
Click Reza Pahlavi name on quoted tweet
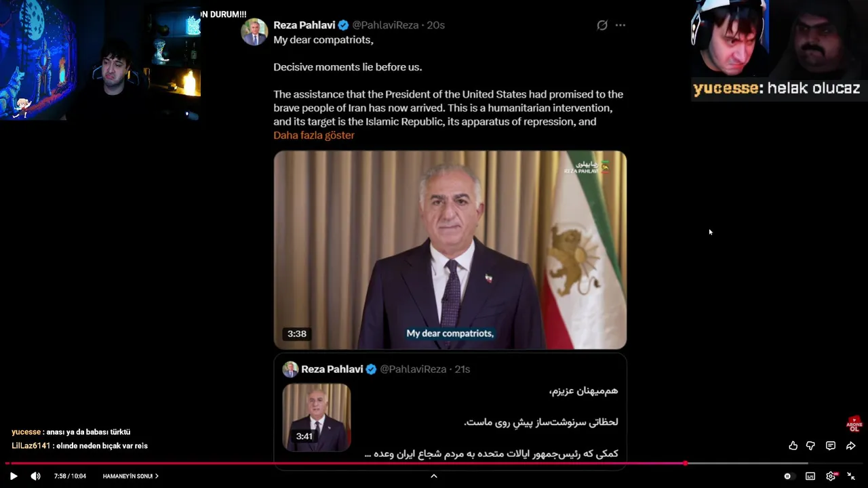click(x=332, y=369)
